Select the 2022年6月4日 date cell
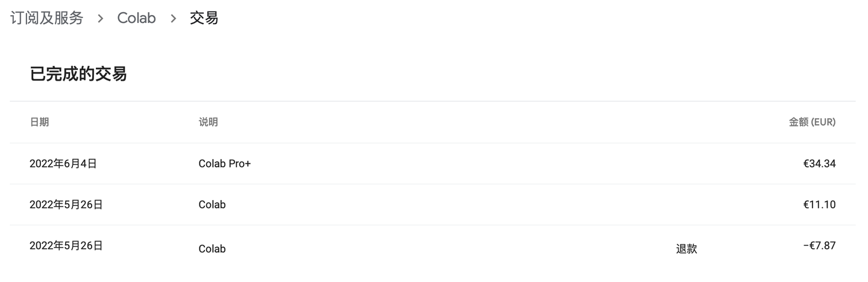This screenshot has width=868, height=282. [63, 163]
